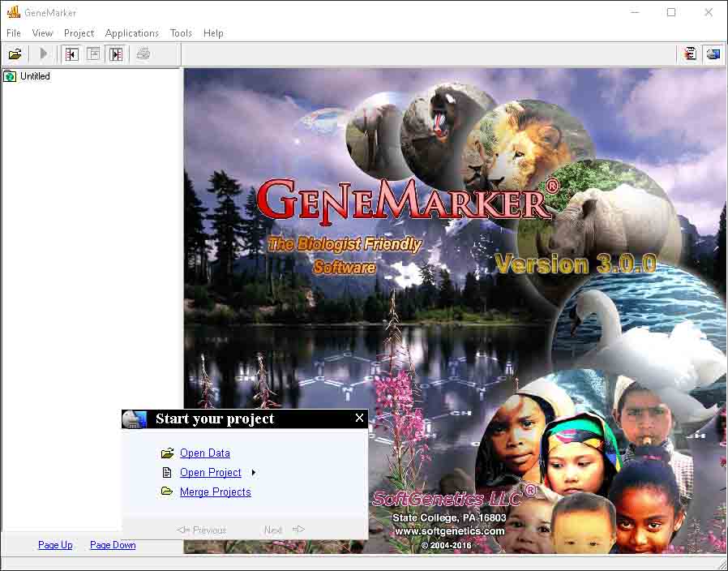Click the Untitled project globe icon
The height and width of the screenshot is (571, 728).
pyautogui.click(x=10, y=76)
